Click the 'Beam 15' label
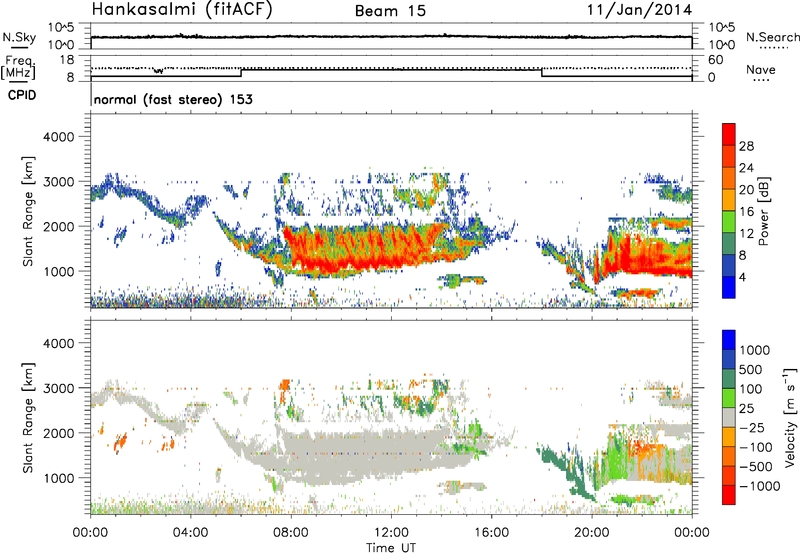Viewport: 800px width, 554px height. click(390, 11)
